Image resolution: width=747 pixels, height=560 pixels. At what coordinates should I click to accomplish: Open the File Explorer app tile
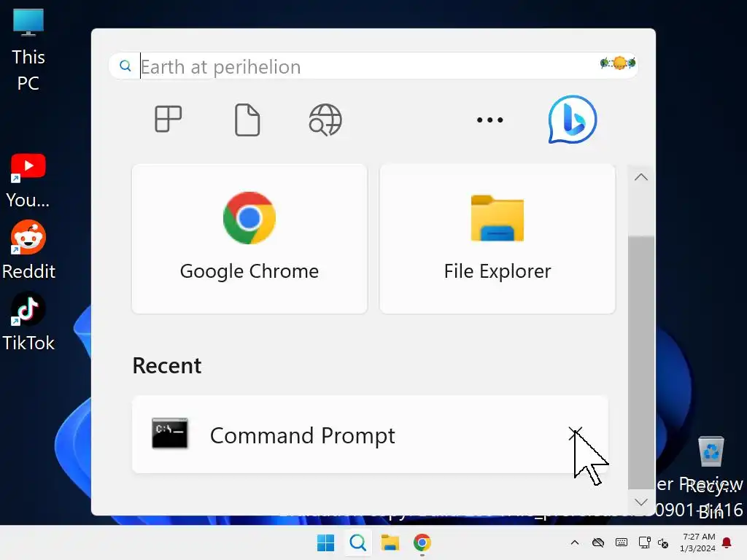click(x=498, y=239)
